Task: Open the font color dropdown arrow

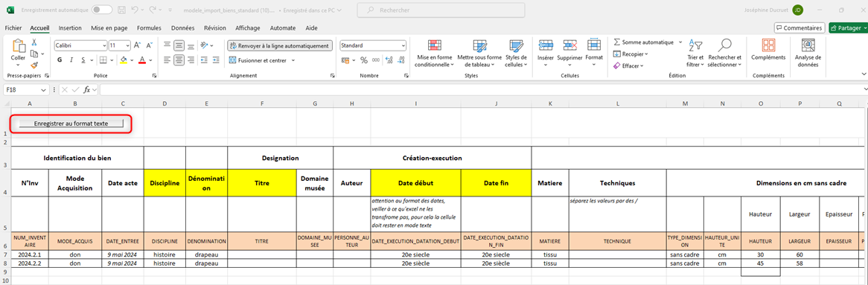Action: (150, 60)
